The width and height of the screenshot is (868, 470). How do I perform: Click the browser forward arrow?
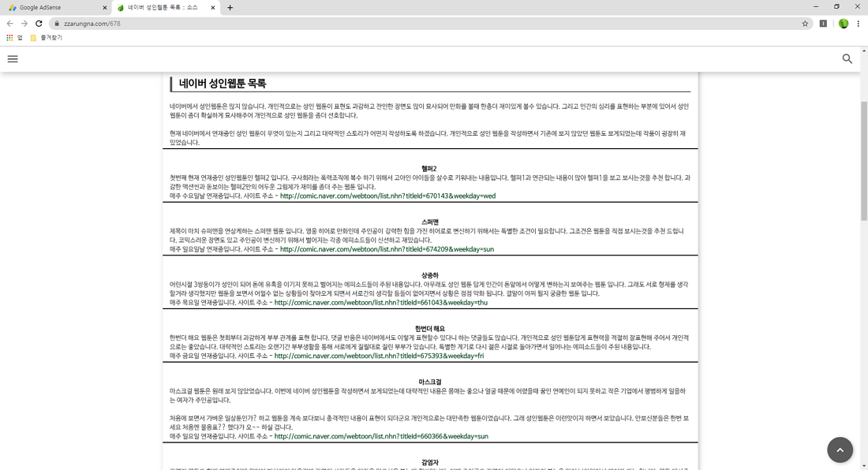[24, 24]
